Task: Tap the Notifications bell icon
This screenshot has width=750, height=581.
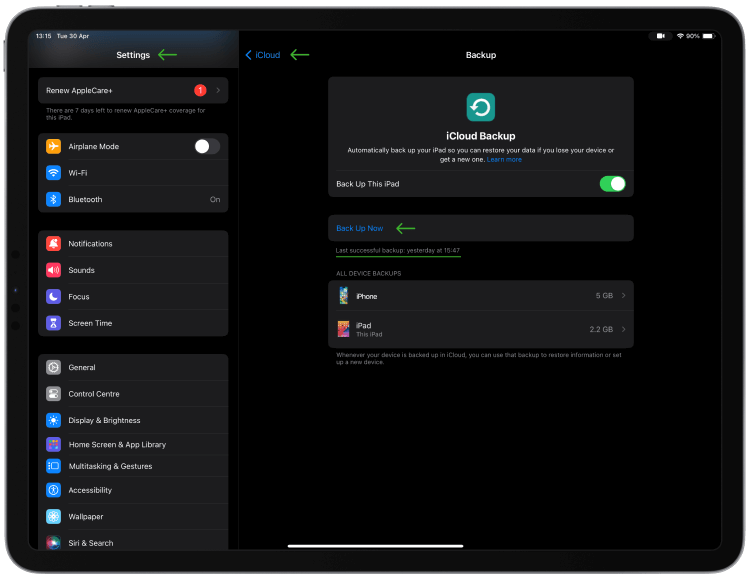Action: pyautogui.click(x=53, y=243)
